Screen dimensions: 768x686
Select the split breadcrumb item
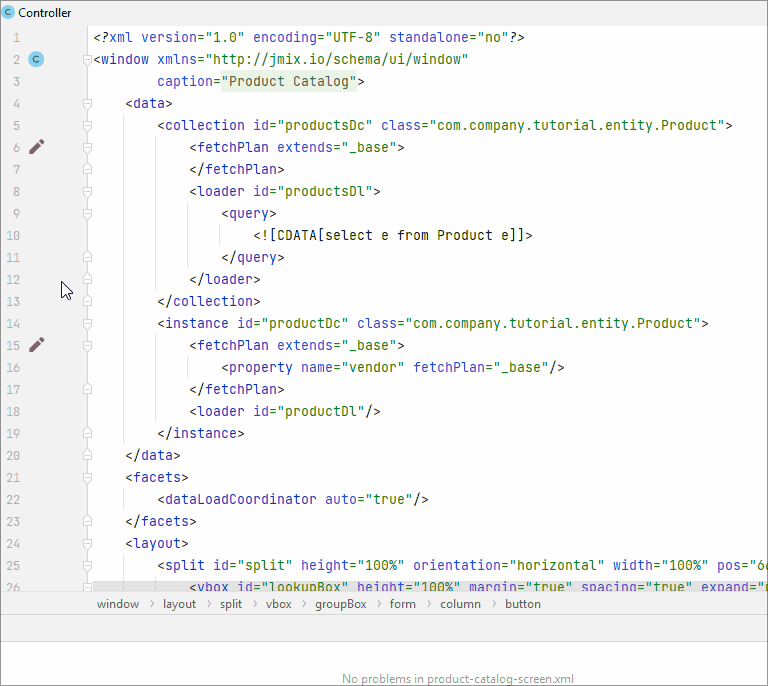coord(231,604)
